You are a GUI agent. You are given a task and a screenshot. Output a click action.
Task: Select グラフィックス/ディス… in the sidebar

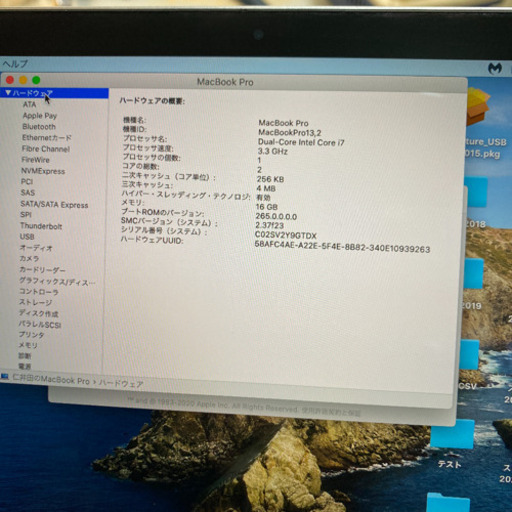point(57,282)
